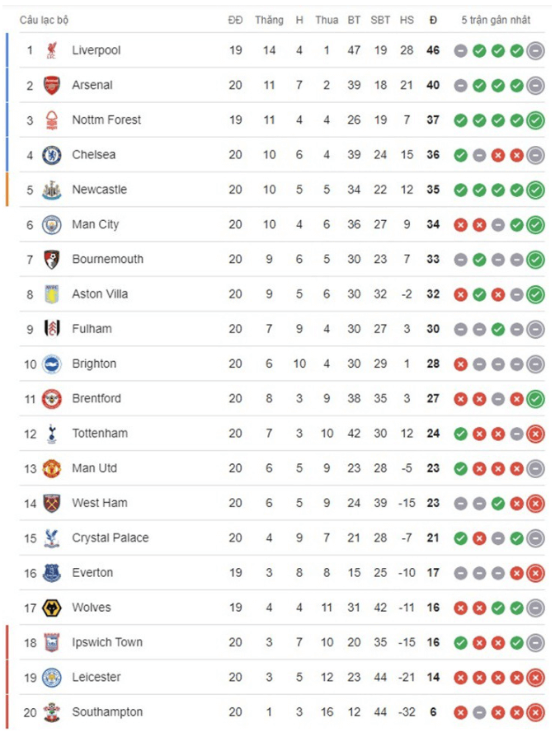Click the Everton club crest
560x737 pixels.
pyautogui.click(x=52, y=573)
